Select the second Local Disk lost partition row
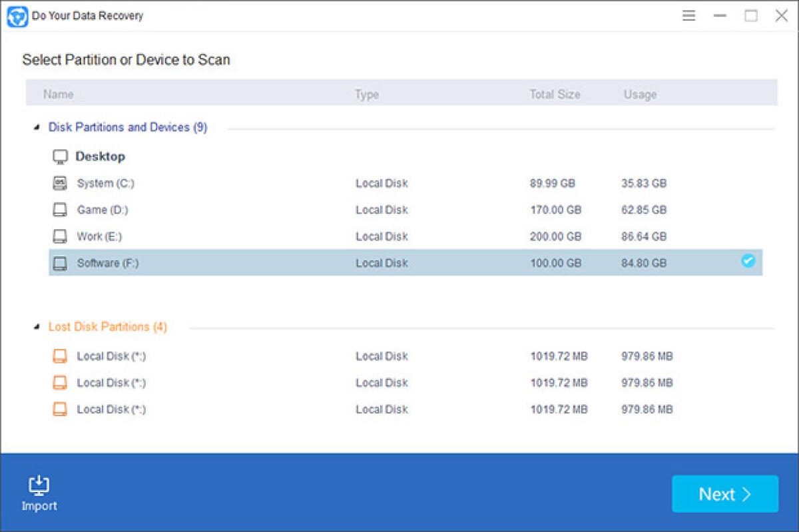 coord(266,382)
